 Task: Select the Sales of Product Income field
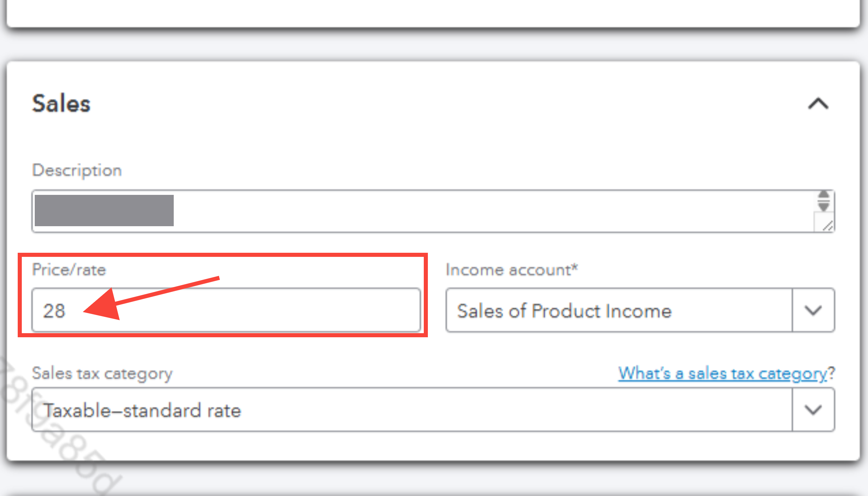point(619,310)
